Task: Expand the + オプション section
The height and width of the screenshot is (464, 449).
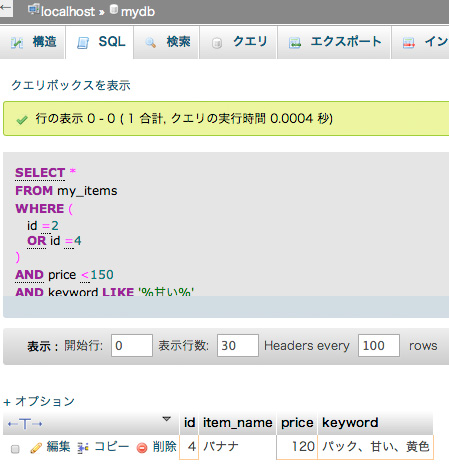Action: click(x=39, y=401)
